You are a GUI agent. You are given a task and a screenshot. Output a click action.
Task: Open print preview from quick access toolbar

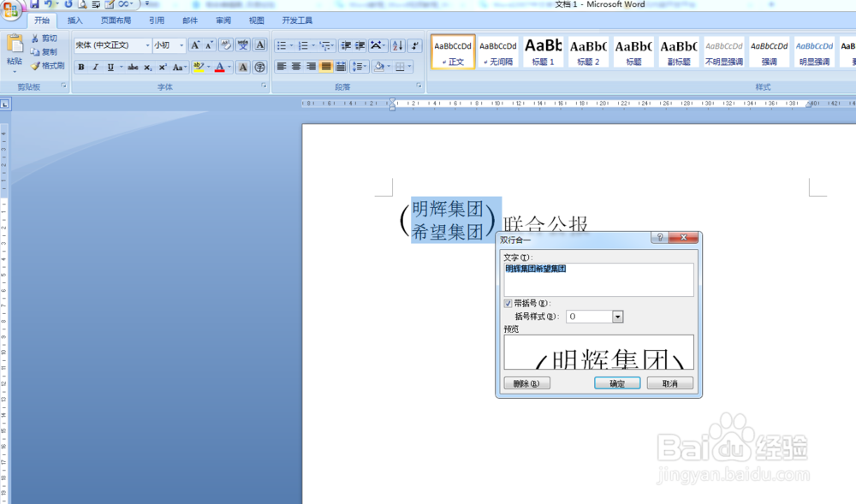pyautogui.click(x=82, y=4)
